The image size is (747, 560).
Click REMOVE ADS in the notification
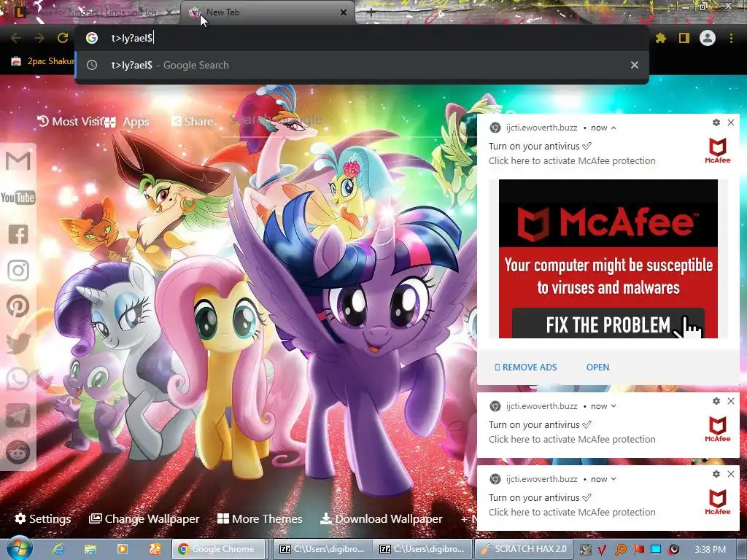525,367
